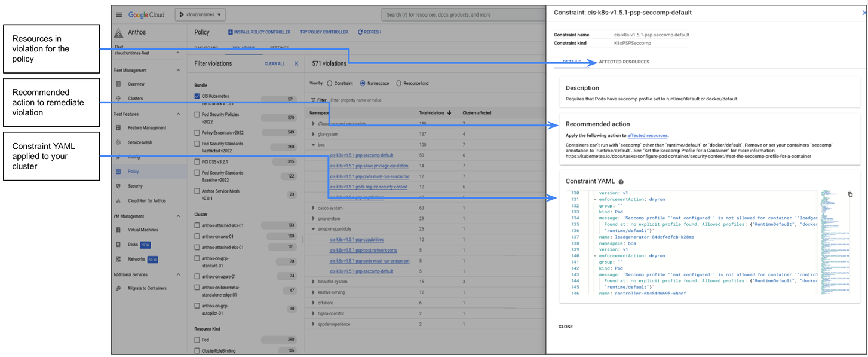Check Anthos Service Mesh v0.0.1 bundle
The height and width of the screenshot is (357, 868).
coord(197,191)
